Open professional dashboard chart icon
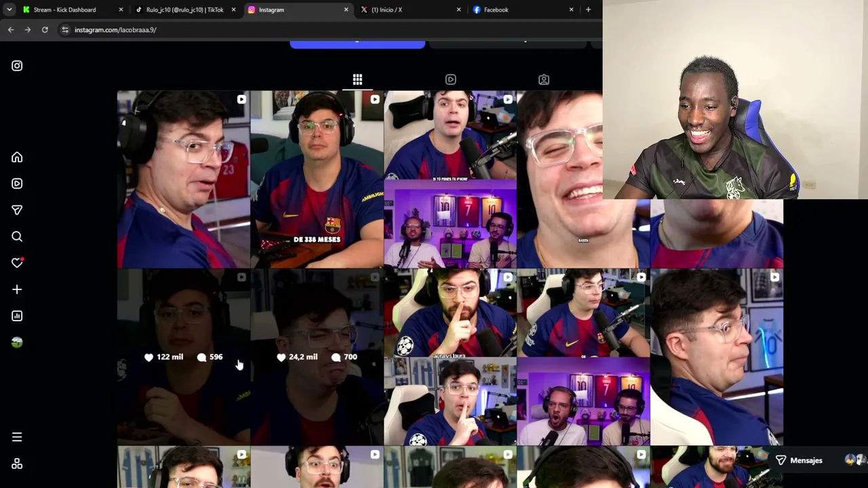This screenshot has width=868, height=488. [17, 316]
